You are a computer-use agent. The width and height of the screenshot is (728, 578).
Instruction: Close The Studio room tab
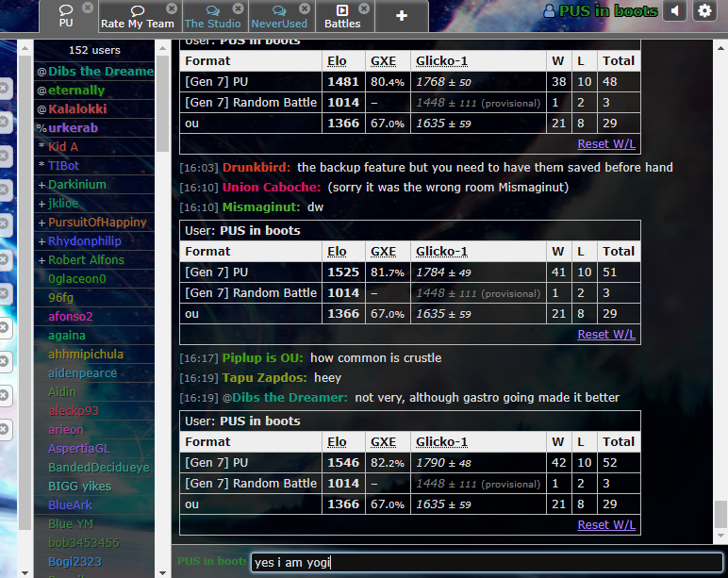coord(238,8)
